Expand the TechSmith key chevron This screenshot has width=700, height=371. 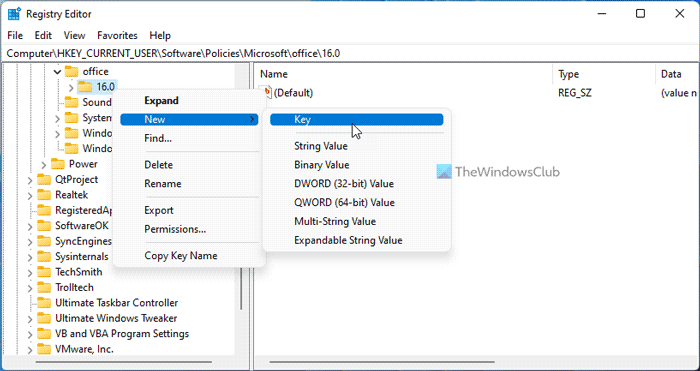tap(30, 273)
